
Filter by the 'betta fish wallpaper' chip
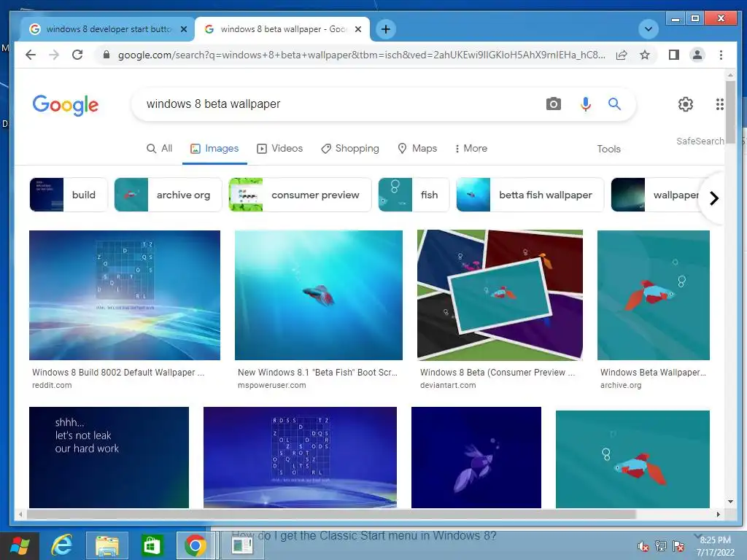(530, 195)
